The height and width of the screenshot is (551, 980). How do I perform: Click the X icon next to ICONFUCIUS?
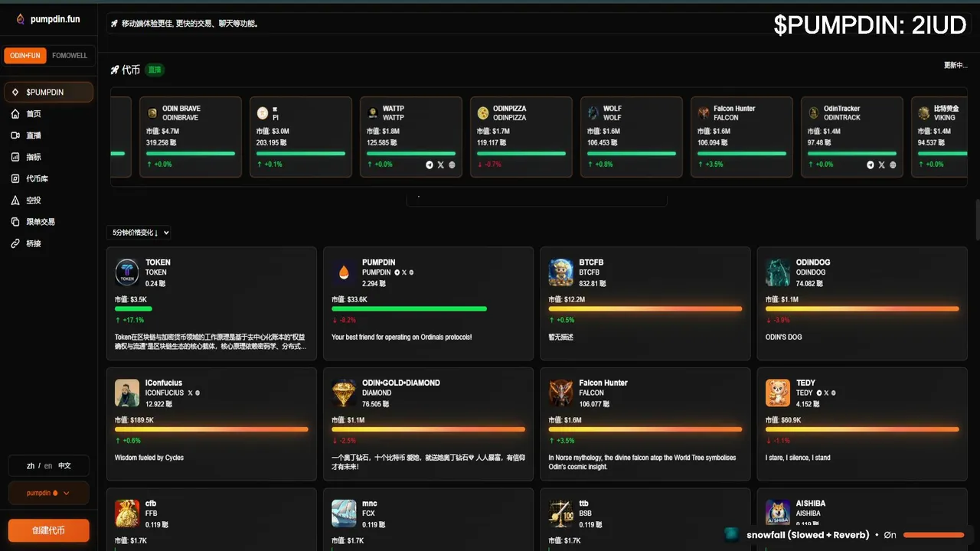[x=190, y=393]
